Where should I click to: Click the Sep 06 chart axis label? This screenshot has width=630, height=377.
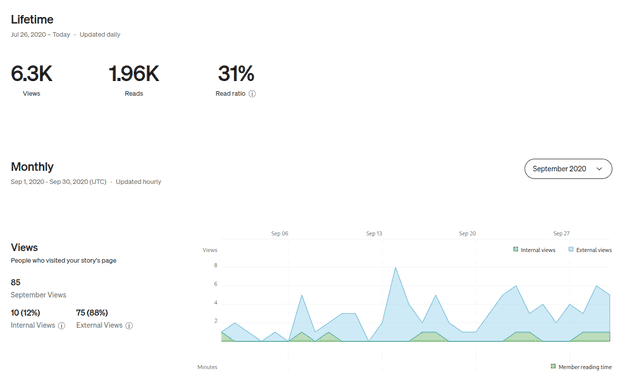(x=280, y=234)
